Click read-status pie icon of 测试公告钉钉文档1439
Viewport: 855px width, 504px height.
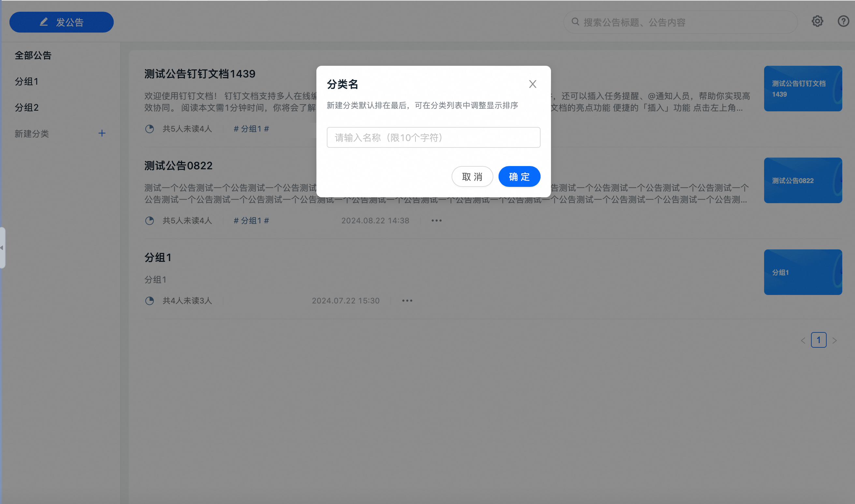[x=150, y=129]
